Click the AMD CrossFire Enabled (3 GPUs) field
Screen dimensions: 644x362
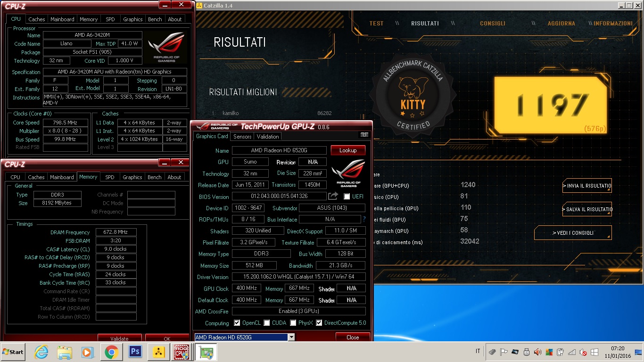[x=298, y=311]
